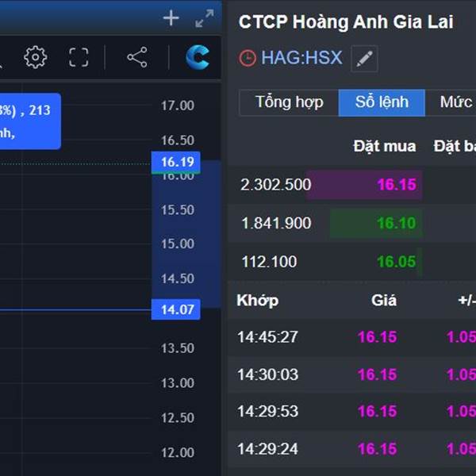The width and height of the screenshot is (476, 476).
Task: Click the 17.00 price axis label
Action: (178, 106)
